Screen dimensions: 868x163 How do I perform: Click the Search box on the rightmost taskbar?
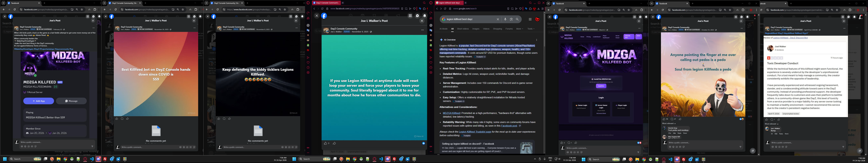(604, 159)
